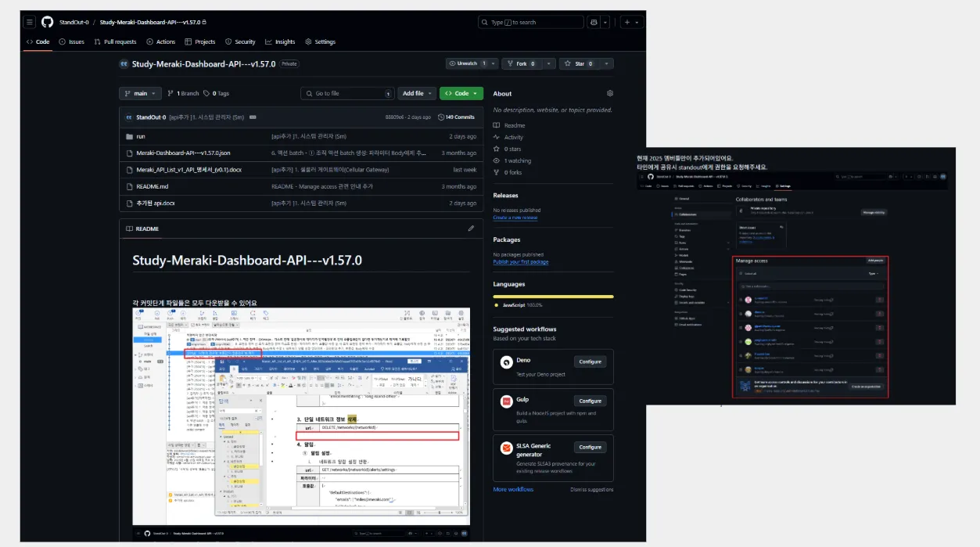Open the README embedded screenshot image

[301, 416]
